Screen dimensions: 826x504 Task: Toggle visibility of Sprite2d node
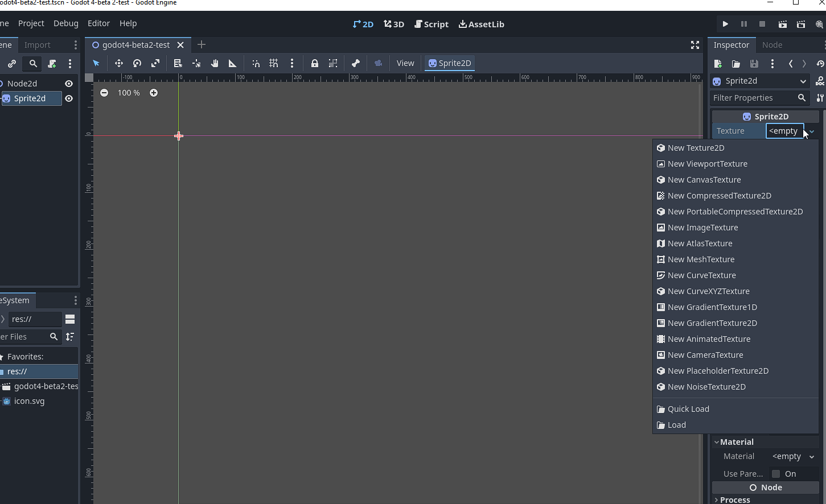coord(69,98)
